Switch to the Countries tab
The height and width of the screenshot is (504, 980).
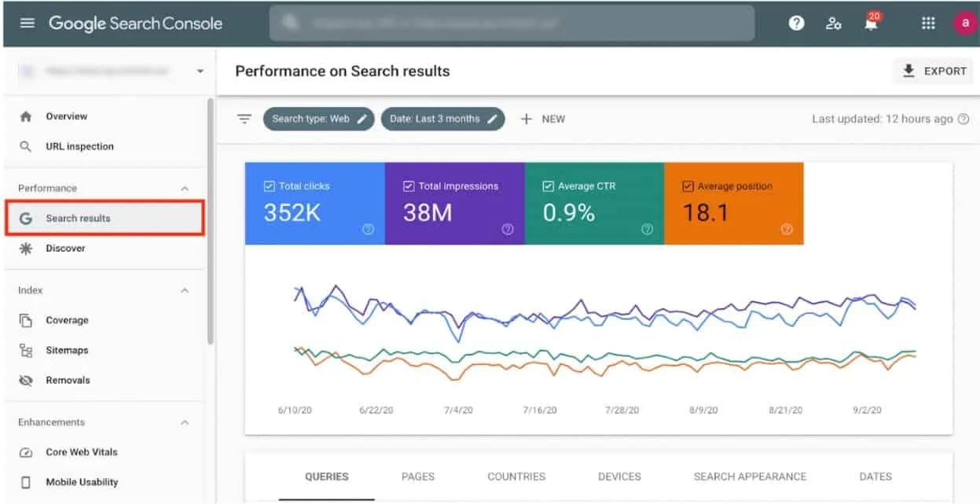516,476
